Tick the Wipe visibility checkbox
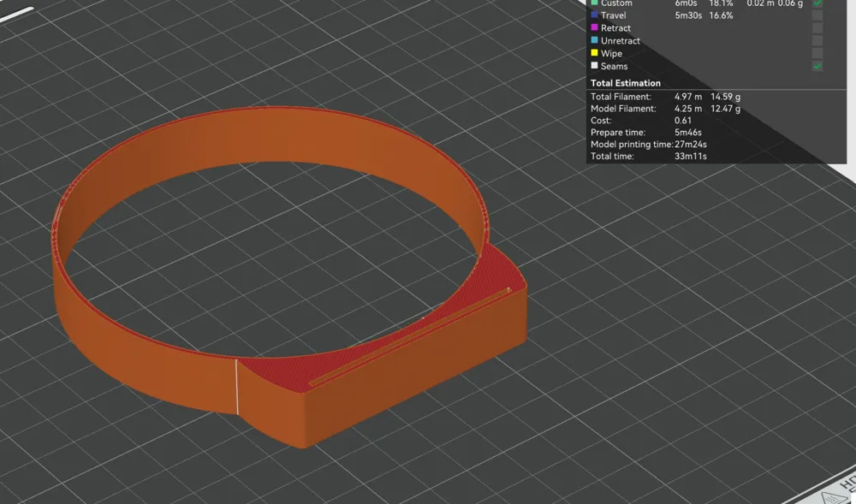 coord(817,53)
